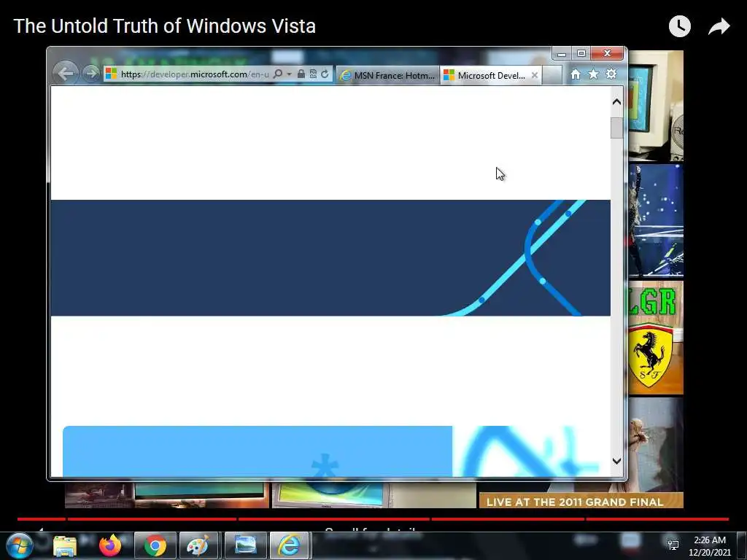The width and height of the screenshot is (747, 560).
Task: Open the address bar autocomplete dropdown arrow
Action: 289,74
